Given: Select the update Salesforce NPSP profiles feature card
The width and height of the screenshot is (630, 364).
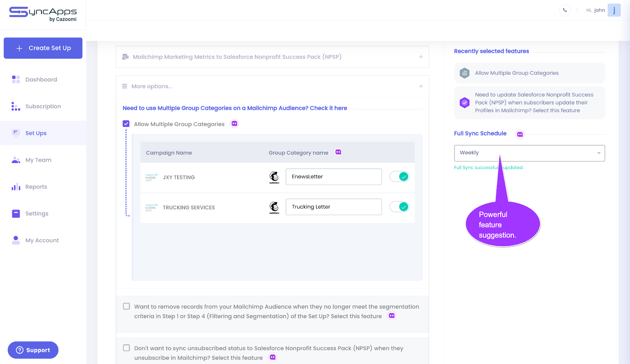Looking at the screenshot, I should pyautogui.click(x=530, y=103).
